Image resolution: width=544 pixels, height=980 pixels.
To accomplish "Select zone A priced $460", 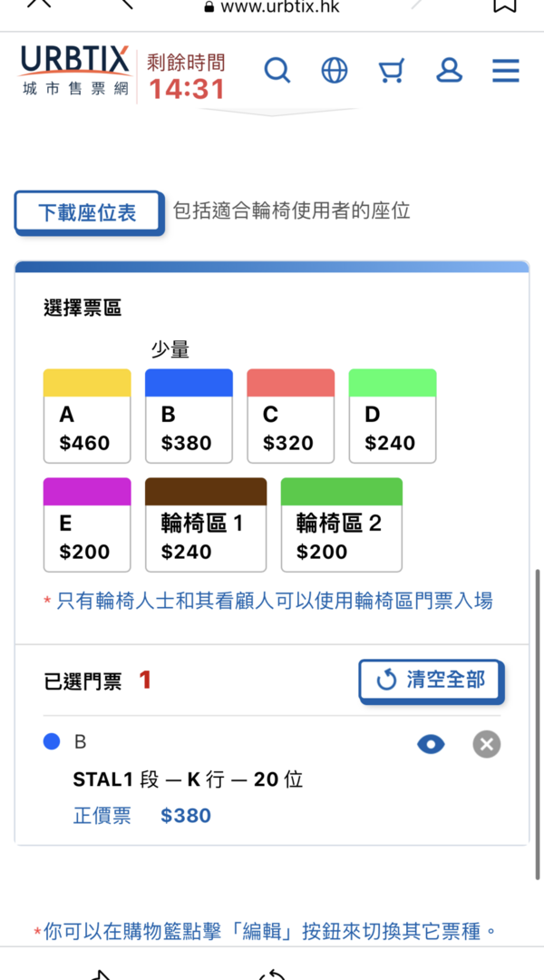I will click(x=87, y=416).
